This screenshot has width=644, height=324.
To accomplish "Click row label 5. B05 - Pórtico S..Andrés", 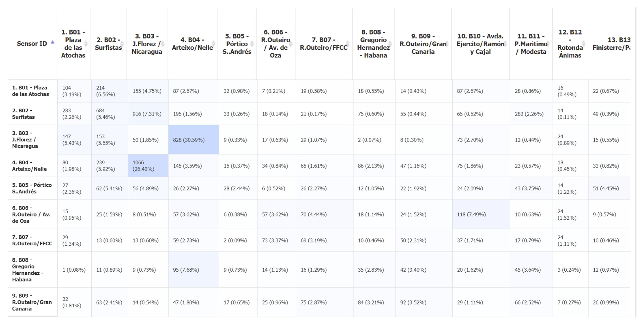I will pos(32,188).
